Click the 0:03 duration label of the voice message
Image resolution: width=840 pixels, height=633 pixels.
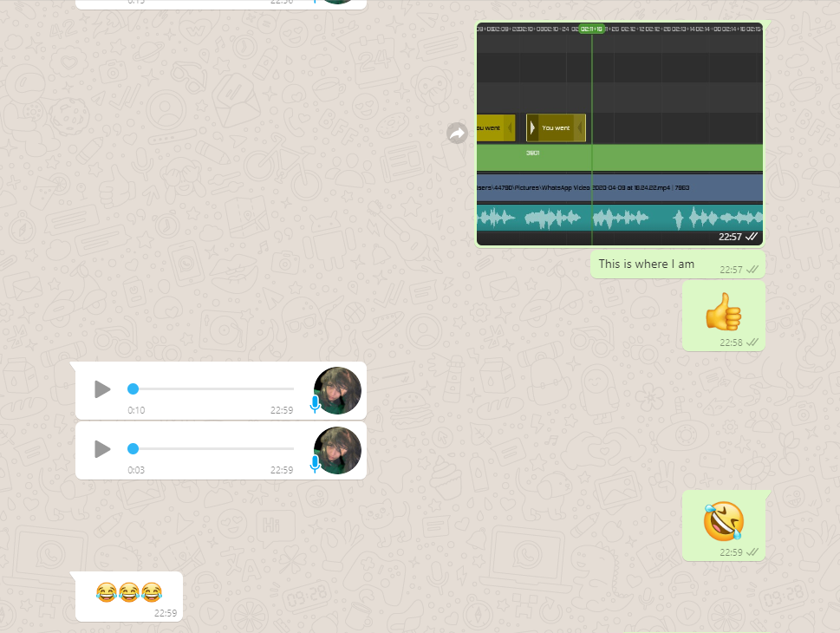click(136, 470)
